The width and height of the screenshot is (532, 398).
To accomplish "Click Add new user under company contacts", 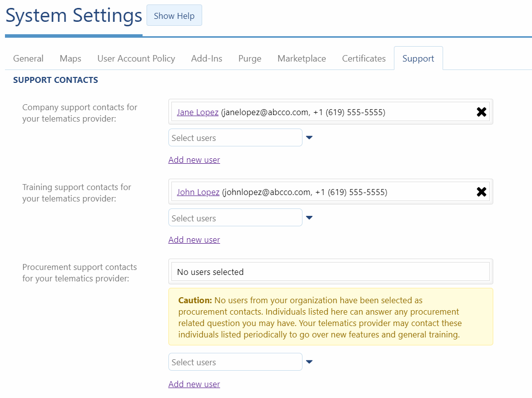I will pyautogui.click(x=194, y=160).
